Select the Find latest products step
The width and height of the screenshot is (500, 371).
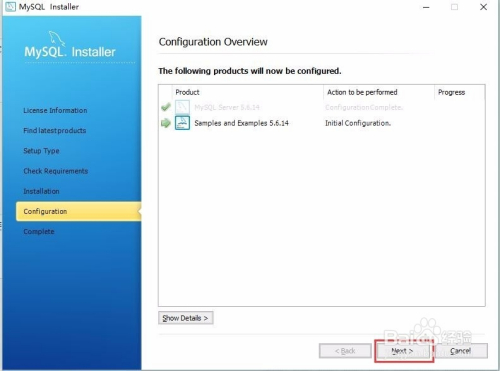(x=55, y=130)
